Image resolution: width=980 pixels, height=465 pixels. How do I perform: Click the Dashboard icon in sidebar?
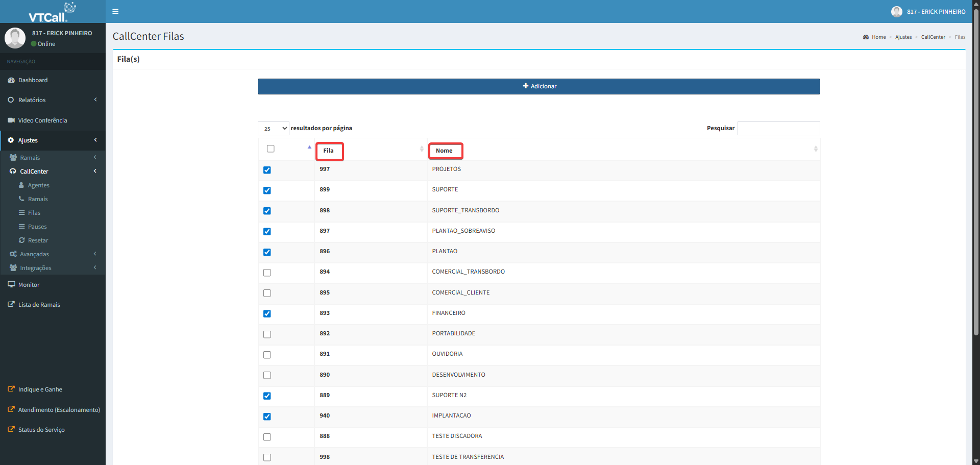11,80
